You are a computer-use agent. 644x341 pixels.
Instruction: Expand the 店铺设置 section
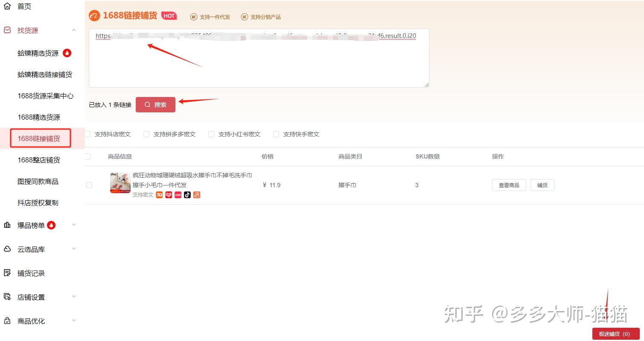73,297
